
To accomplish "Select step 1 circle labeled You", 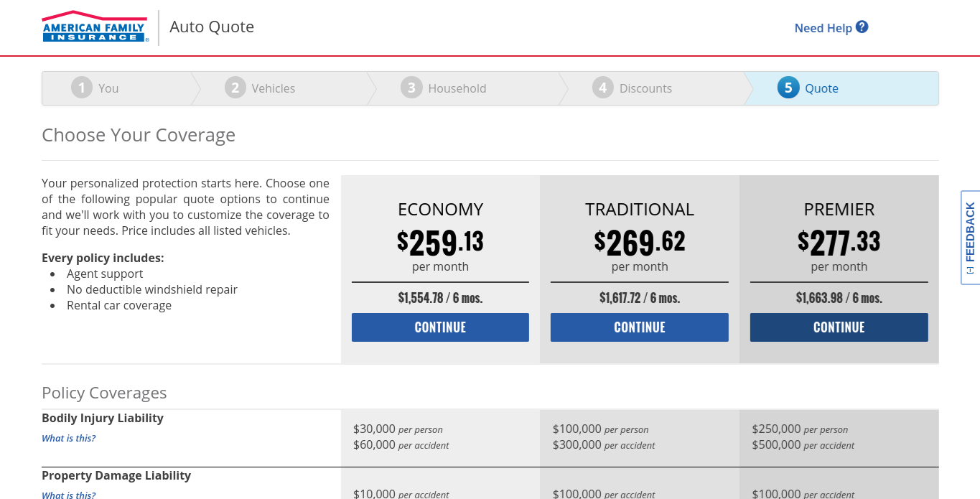I will [81, 87].
